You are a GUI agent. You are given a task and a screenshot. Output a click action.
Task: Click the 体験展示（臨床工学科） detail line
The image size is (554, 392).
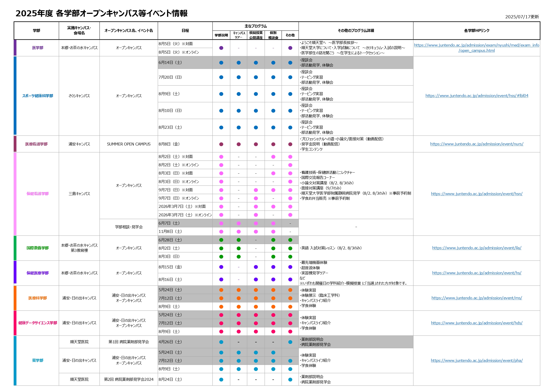click(320, 295)
